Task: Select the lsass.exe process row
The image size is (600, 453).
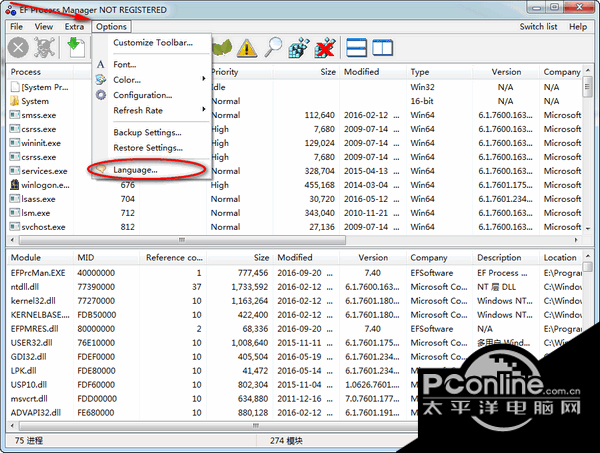Action: click(295, 199)
